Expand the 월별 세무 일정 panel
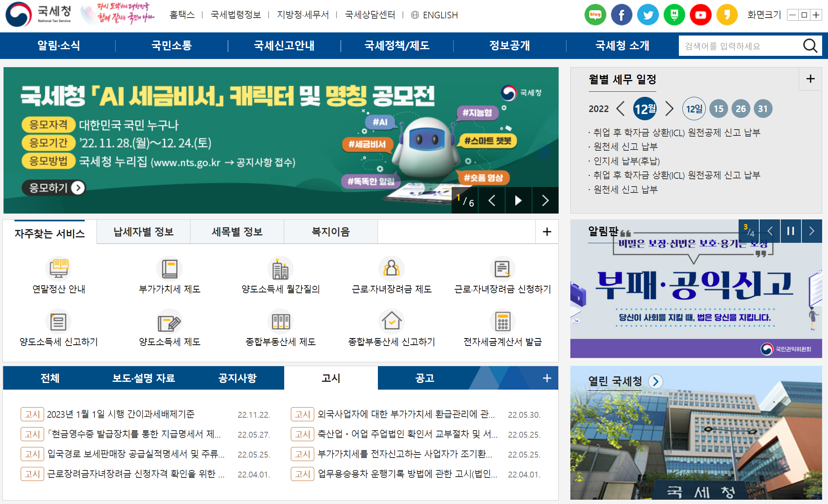Screen dimensions: 828x504 click(x=810, y=79)
